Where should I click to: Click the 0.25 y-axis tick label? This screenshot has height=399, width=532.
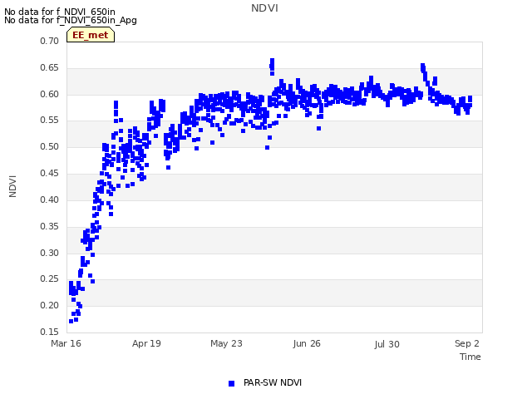[x=50, y=279]
